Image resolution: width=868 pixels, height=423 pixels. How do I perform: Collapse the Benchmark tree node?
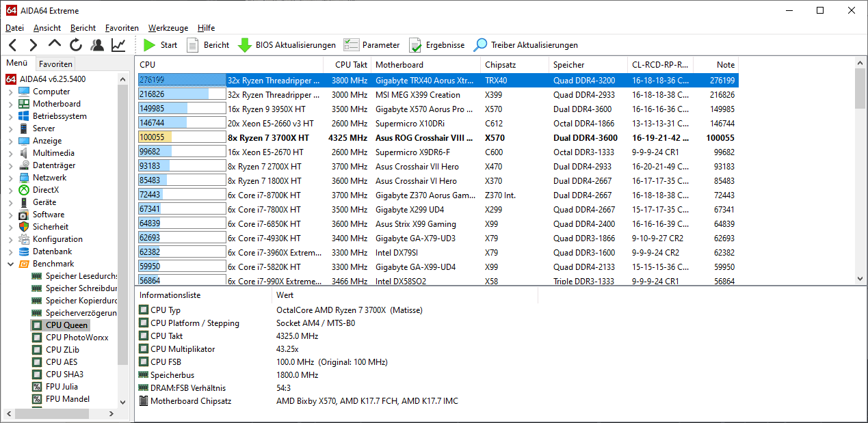coord(11,264)
